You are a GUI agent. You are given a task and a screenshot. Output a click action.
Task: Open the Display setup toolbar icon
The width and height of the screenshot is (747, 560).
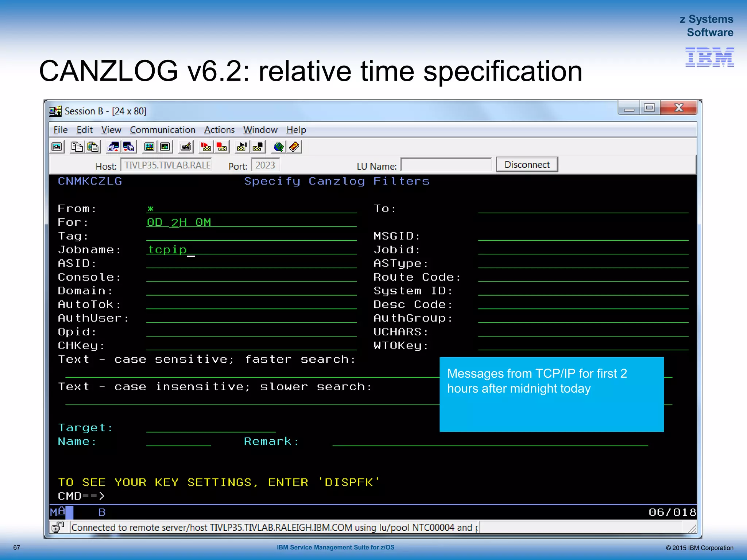[x=149, y=147]
